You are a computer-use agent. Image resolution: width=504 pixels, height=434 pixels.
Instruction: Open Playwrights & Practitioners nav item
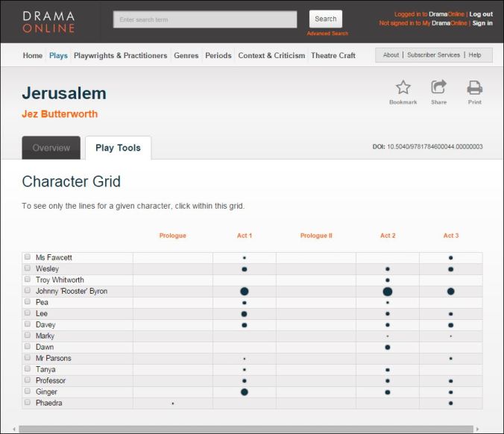[121, 56]
